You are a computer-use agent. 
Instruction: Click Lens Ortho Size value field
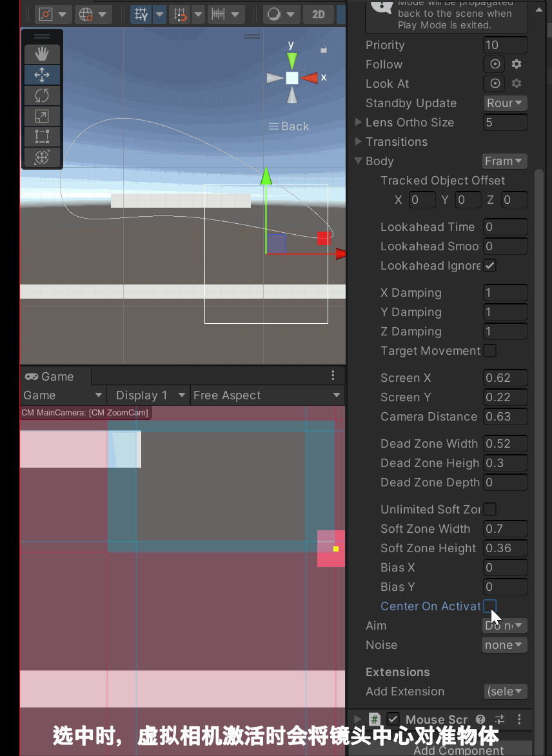click(x=505, y=123)
